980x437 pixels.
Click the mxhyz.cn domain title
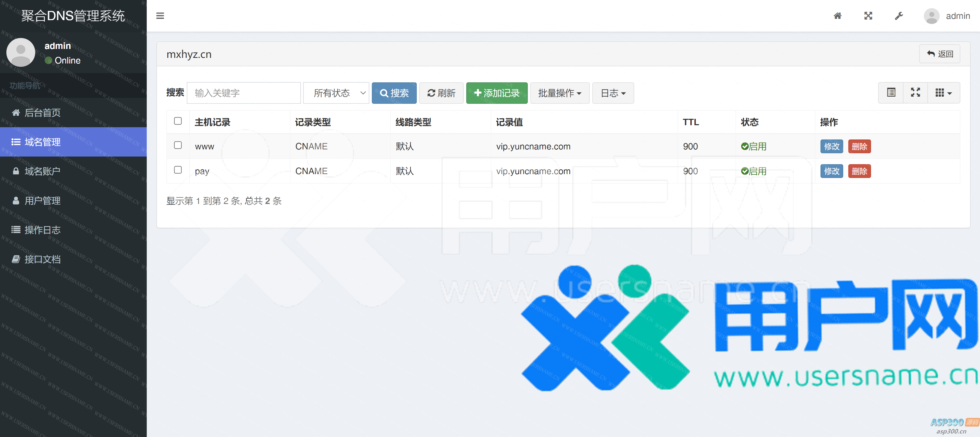(189, 54)
